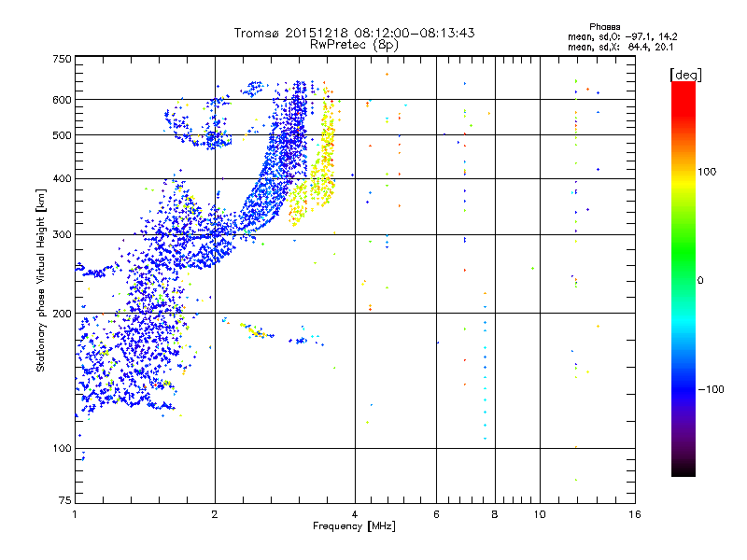Click the x-axis '2' tick label

click(215, 514)
